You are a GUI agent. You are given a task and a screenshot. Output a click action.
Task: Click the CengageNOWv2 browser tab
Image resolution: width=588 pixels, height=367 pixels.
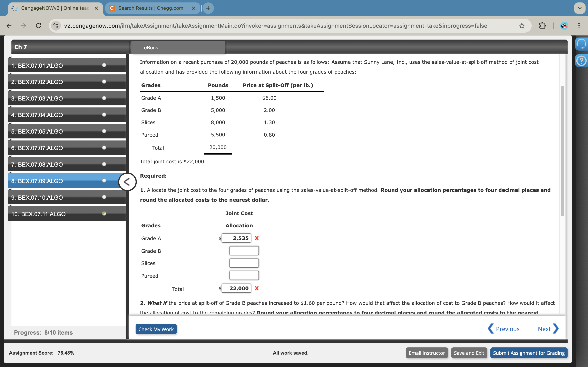click(55, 7)
